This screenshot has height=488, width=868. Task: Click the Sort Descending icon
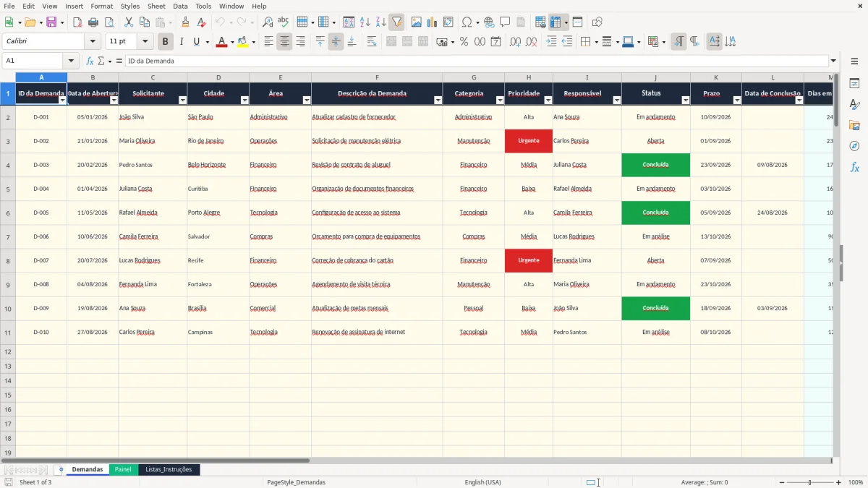[x=380, y=22]
